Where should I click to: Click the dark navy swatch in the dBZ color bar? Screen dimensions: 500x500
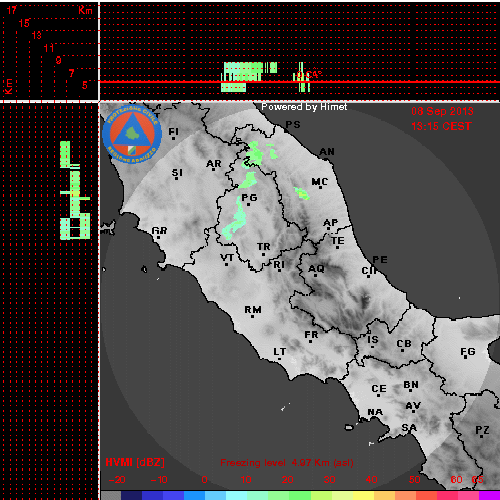[131, 495]
